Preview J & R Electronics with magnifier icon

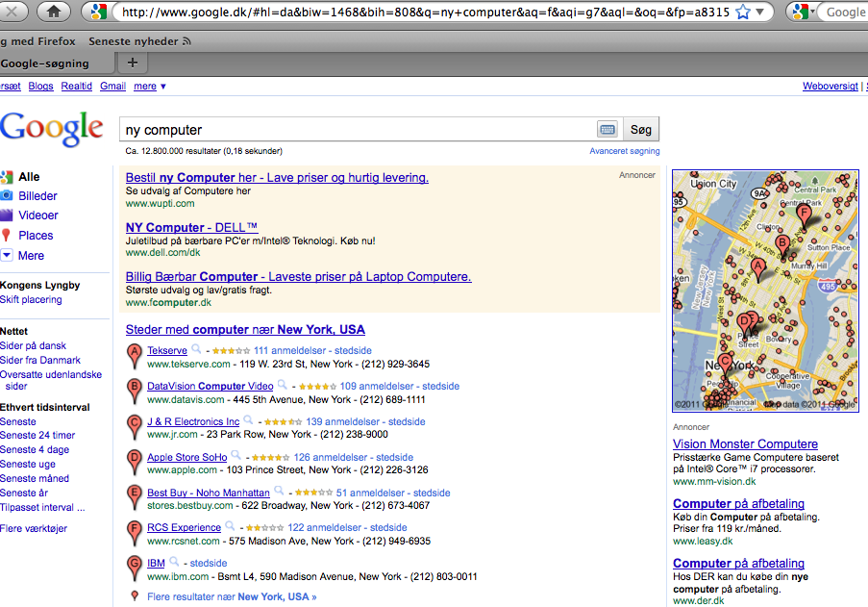[249, 419]
